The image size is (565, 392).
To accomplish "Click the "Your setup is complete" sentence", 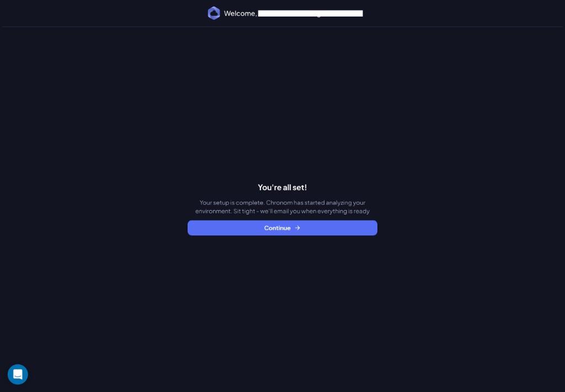I will point(232,203).
